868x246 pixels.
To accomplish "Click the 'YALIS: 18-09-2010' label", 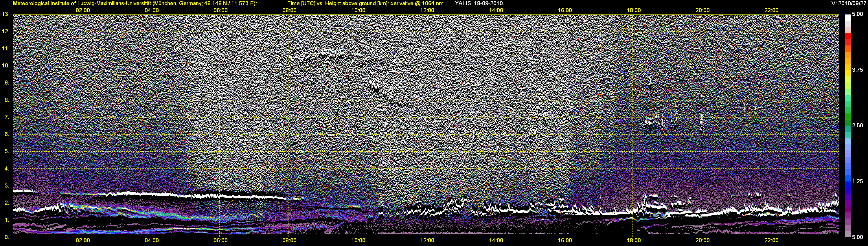I will [479, 3].
